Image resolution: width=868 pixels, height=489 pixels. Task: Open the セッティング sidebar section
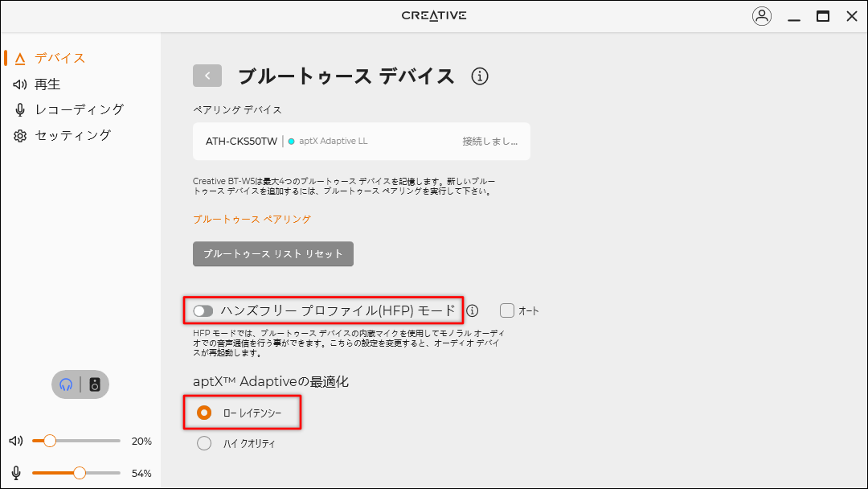tap(72, 135)
